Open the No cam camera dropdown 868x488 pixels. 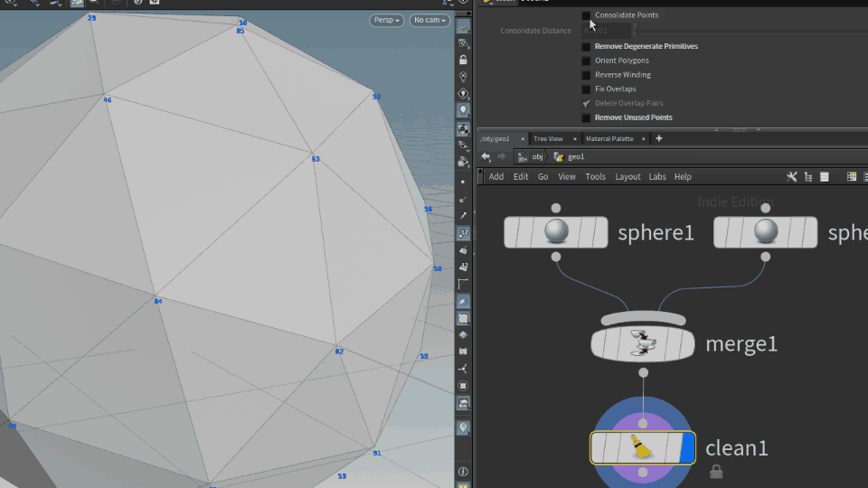[x=429, y=20]
